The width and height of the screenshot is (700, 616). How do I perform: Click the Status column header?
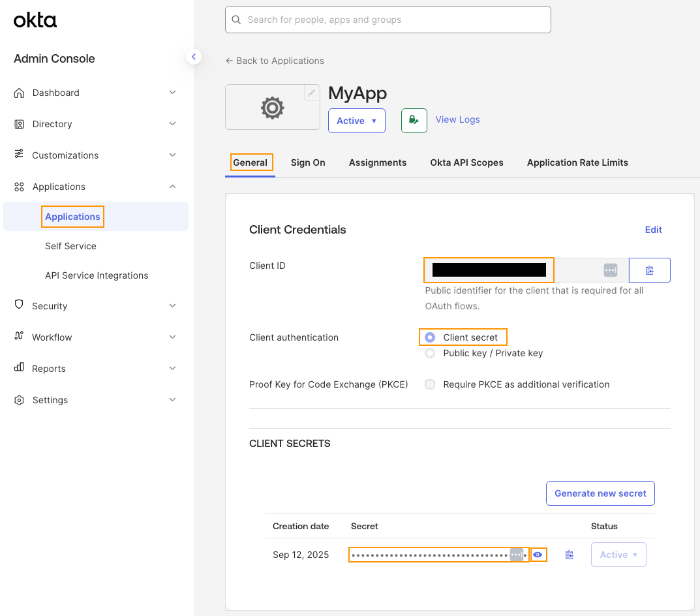coord(604,526)
